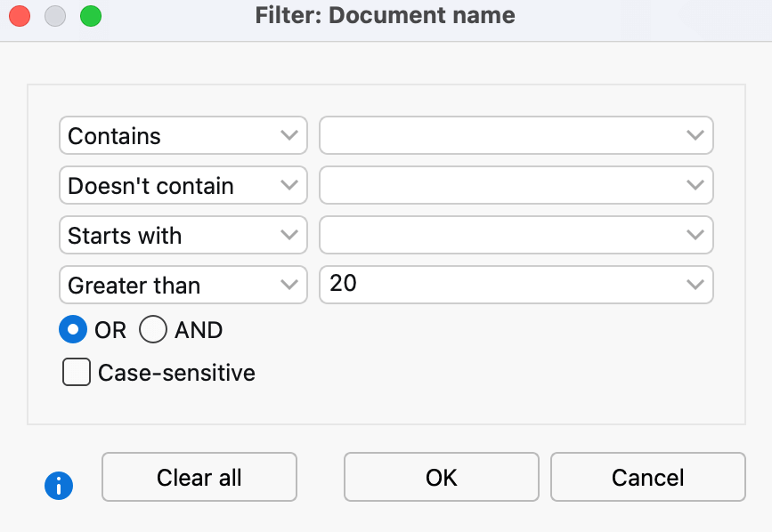Open the Doesn't contain operator dropdown
This screenshot has height=532, width=772.
pyautogui.click(x=183, y=186)
